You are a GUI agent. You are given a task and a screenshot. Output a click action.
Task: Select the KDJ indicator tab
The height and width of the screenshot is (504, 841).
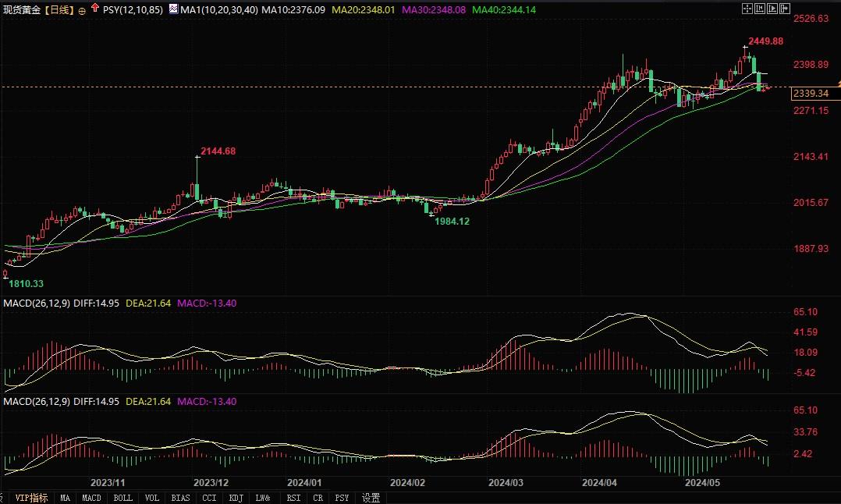(x=236, y=498)
